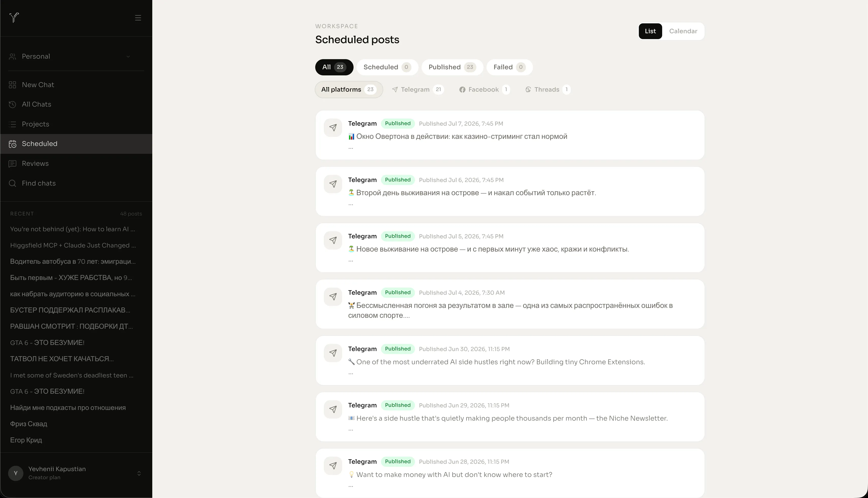Open recent chat "You're not behind (yet)"
This screenshot has width=868, height=498.
(x=73, y=229)
